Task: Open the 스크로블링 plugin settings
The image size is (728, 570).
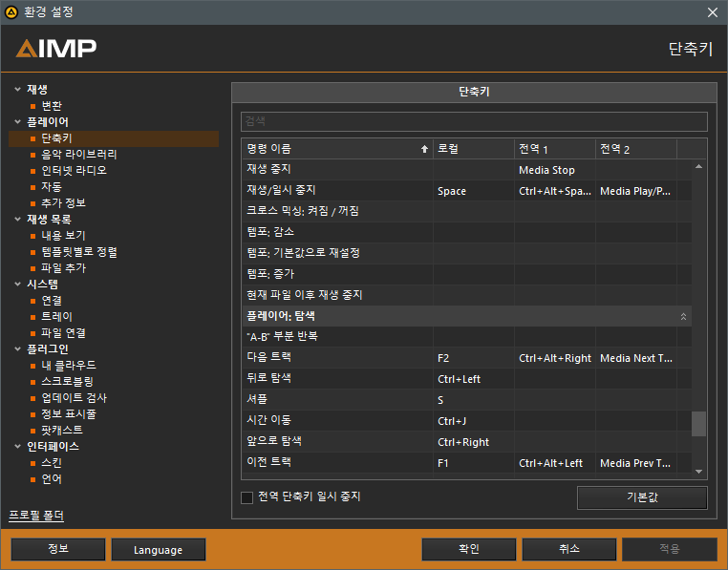Action: click(67, 382)
